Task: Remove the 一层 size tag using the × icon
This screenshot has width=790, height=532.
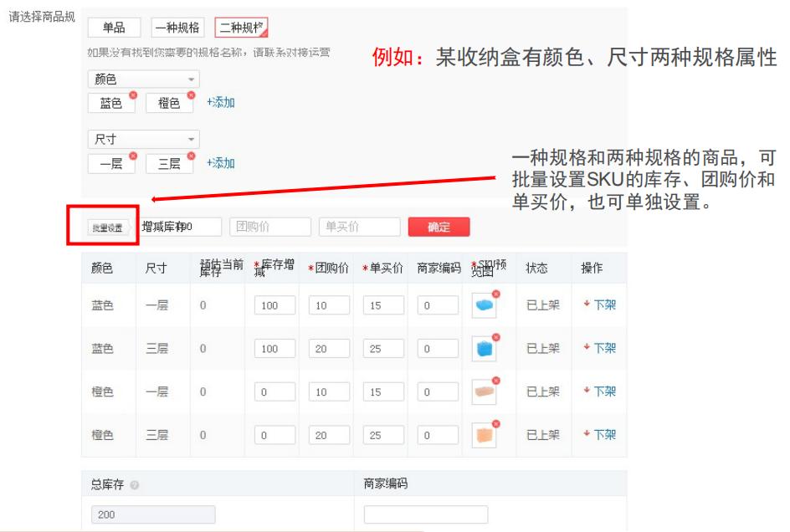Action: (x=133, y=156)
